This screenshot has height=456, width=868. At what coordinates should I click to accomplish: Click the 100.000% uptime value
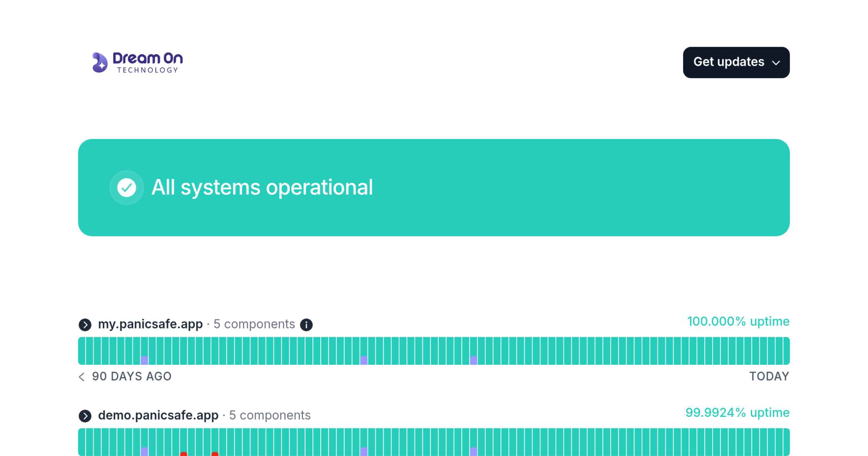click(738, 321)
